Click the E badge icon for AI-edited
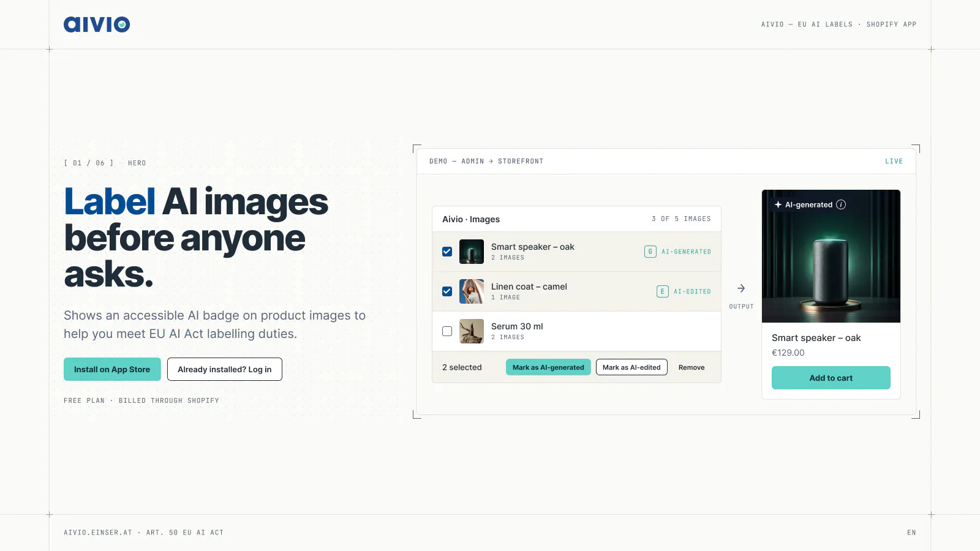The height and width of the screenshot is (551, 980). [663, 291]
